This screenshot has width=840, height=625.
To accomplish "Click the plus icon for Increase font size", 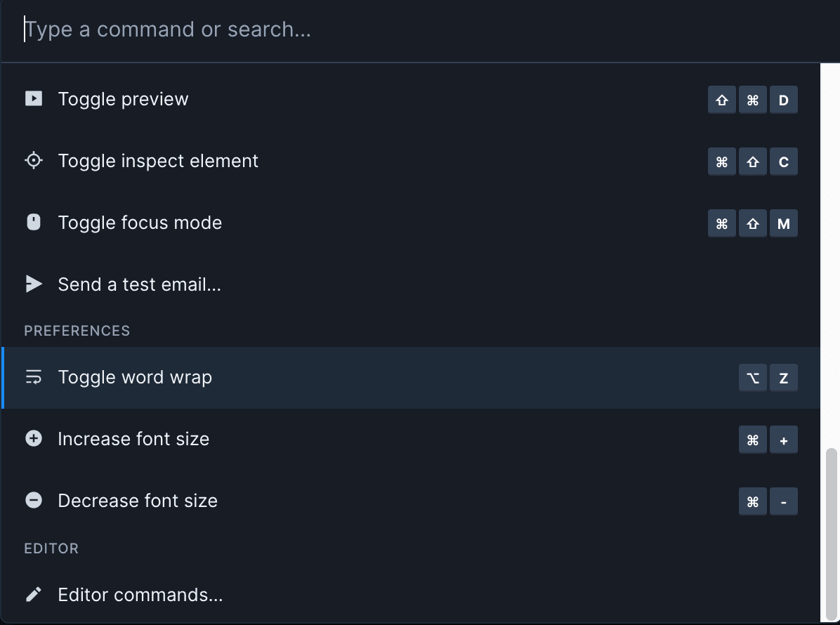I will pos(33,438).
